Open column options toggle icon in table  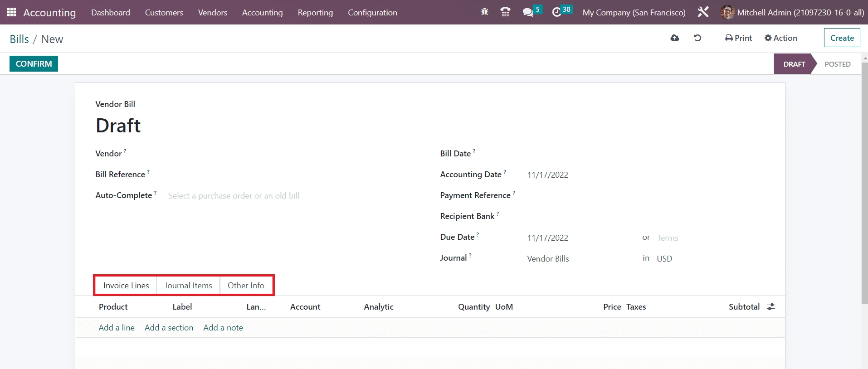pos(771,307)
